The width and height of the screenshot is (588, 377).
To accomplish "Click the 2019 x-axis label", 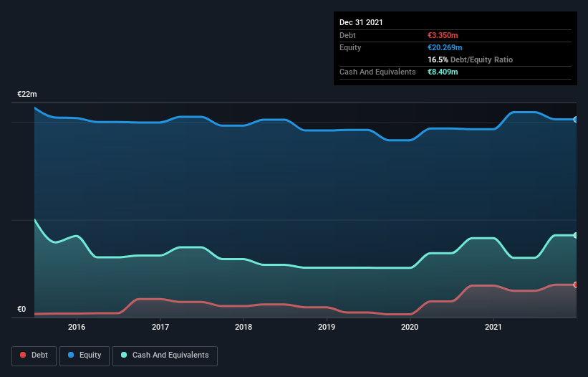I will [327, 327].
